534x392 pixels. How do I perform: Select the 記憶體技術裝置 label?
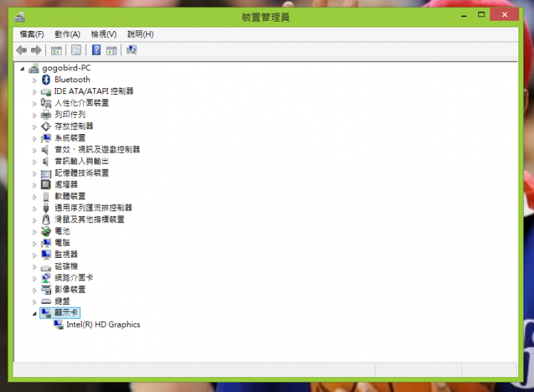[x=82, y=173]
